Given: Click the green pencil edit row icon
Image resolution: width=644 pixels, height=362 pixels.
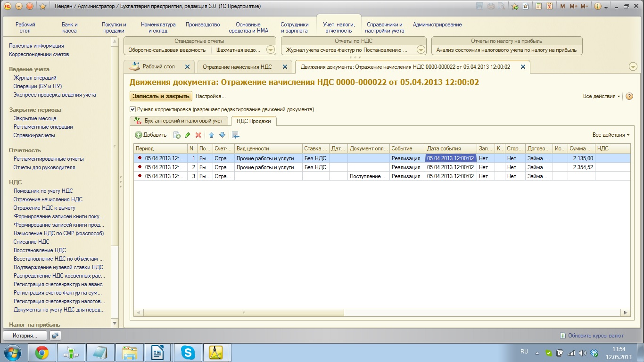Looking at the screenshot, I should click(187, 135).
